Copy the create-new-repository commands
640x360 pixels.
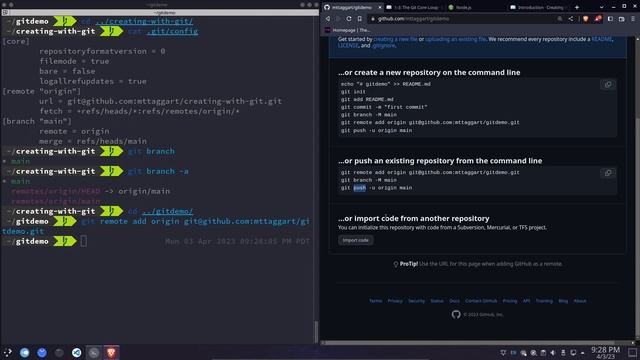pos(608,84)
